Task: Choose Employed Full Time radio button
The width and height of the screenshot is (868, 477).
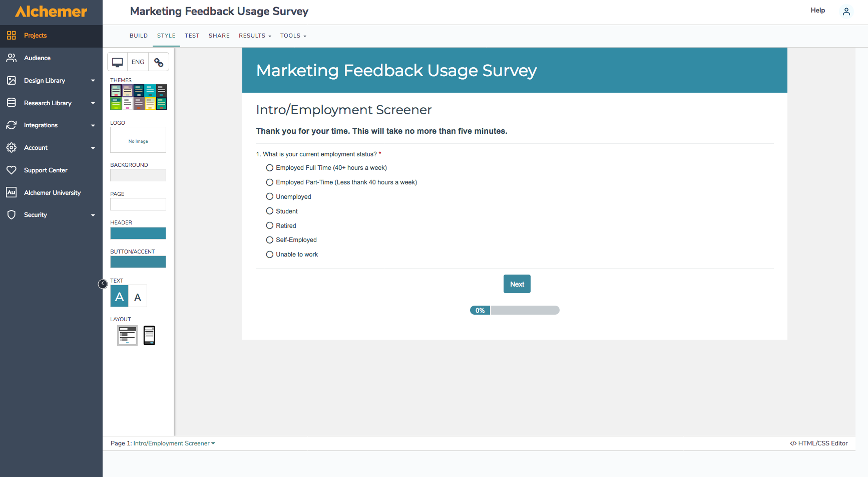Action: (x=270, y=168)
